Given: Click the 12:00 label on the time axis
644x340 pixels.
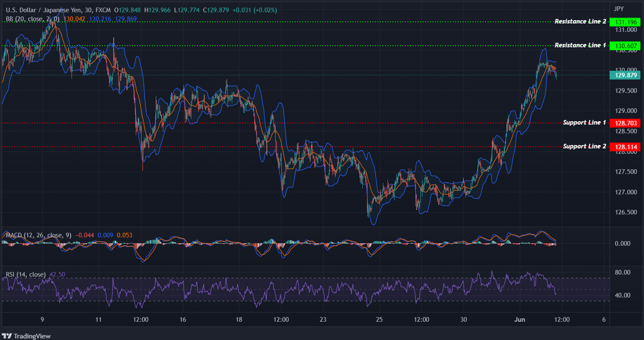Looking at the screenshot, I should pos(563,319).
